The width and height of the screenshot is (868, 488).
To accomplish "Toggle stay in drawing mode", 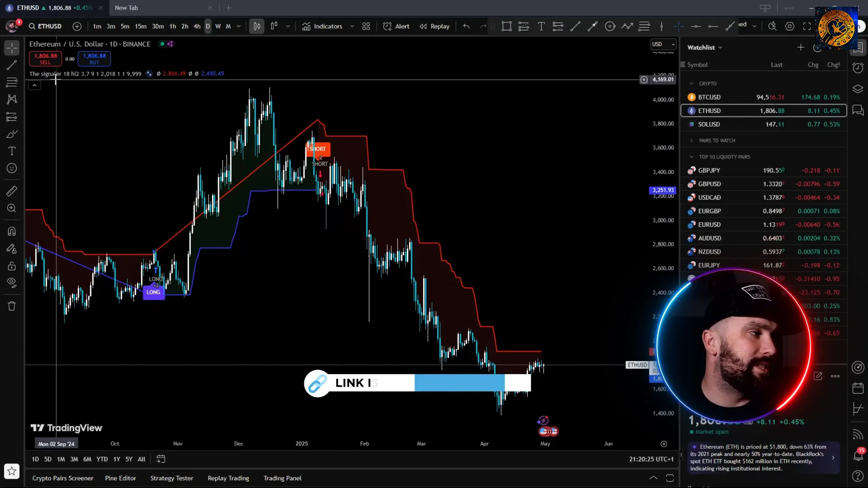I will pyautogui.click(x=12, y=249).
